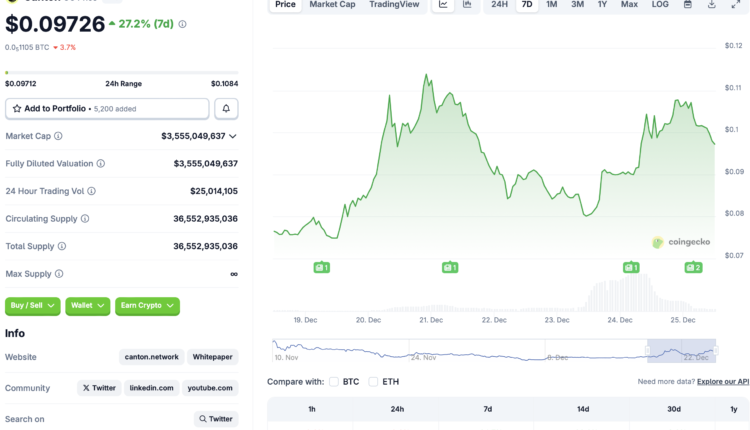Show info tooltip for Market Cap
Image resolution: width=750 pixels, height=430 pixels.
tap(58, 136)
